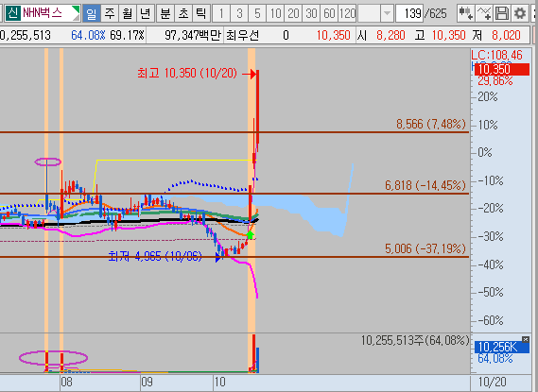
Task: Click the add indicator line icon
Action: pyautogui.click(x=484, y=13)
